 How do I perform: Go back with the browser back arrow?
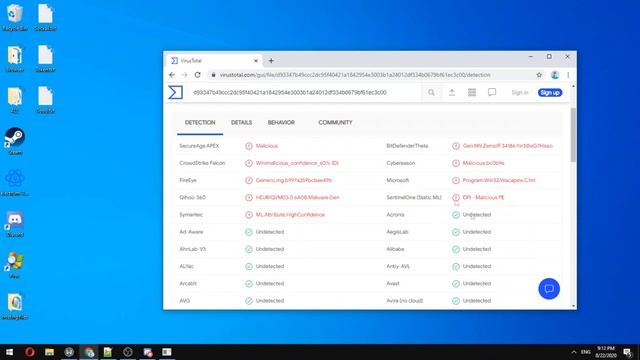[x=172, y=75]
